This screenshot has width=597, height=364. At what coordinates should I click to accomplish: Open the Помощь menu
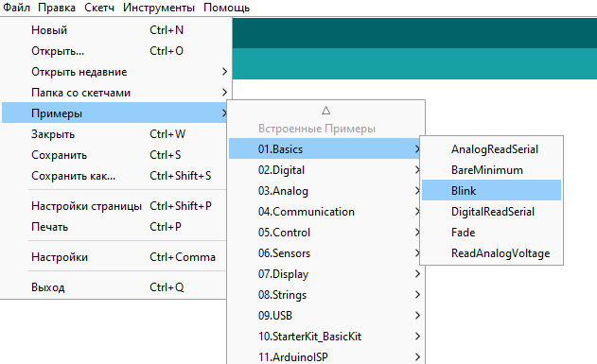point(226,8)
